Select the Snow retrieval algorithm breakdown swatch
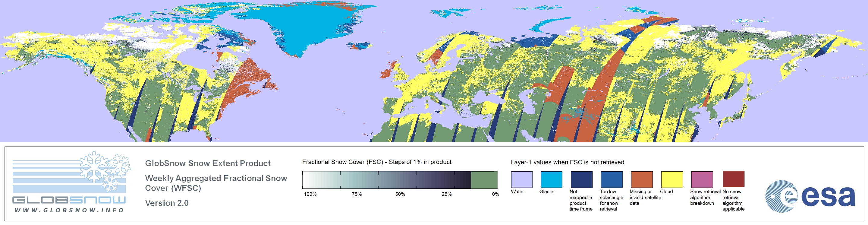 pyautogui.click(x=702, y=179)
